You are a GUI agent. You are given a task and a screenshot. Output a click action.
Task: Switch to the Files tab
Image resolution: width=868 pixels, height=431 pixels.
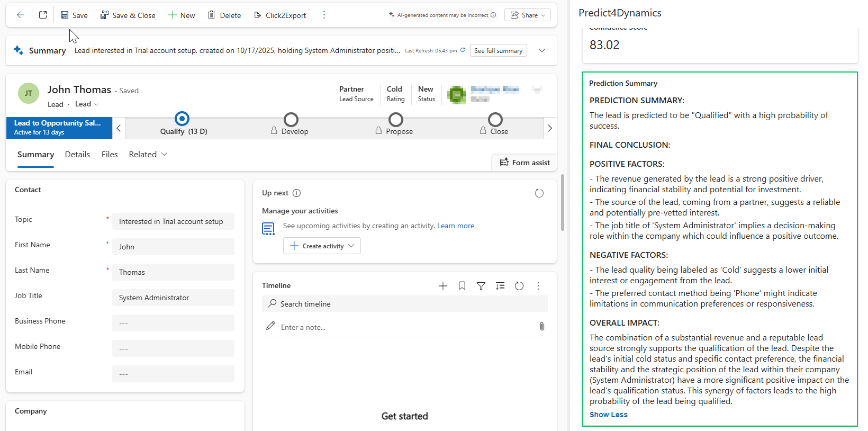(x=110, y=154)
